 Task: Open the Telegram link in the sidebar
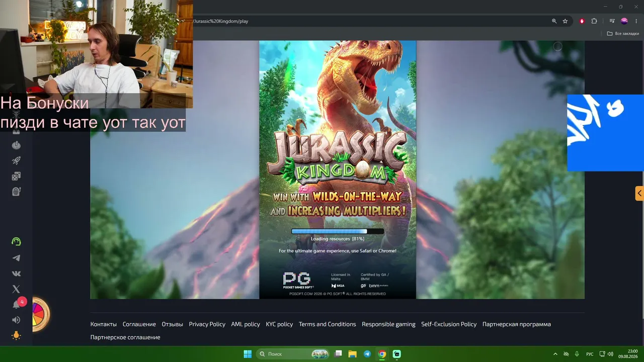click(16, 258)
